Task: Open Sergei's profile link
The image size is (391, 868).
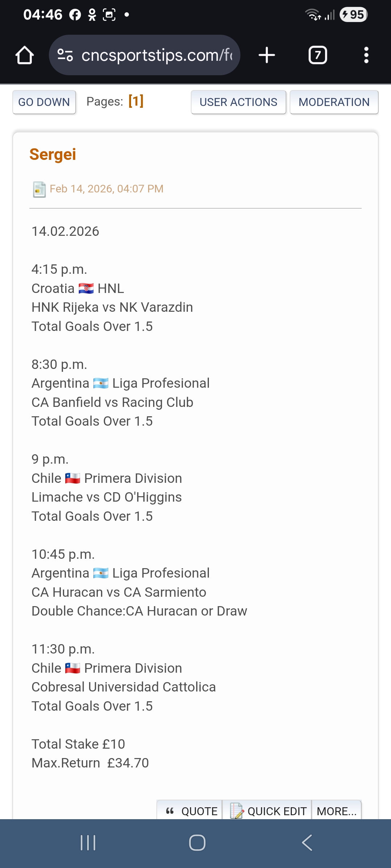Action: pos(53,154)
